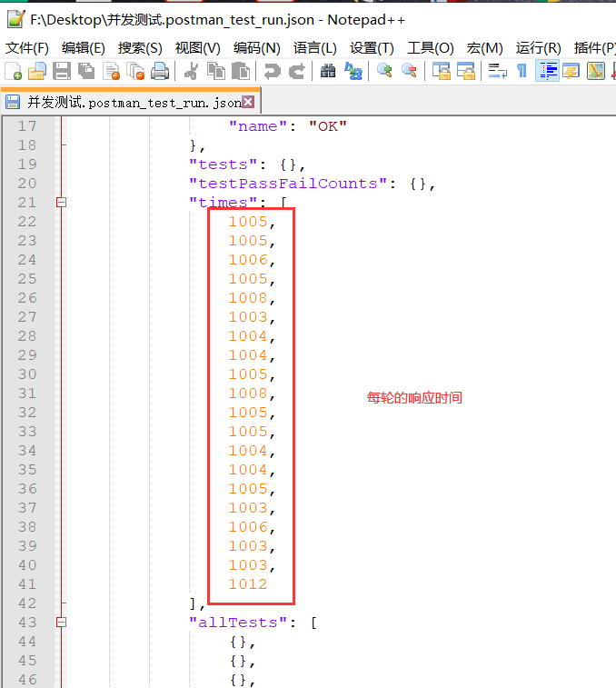
Task: Print the document using printer icon
Action: [160, 71]
